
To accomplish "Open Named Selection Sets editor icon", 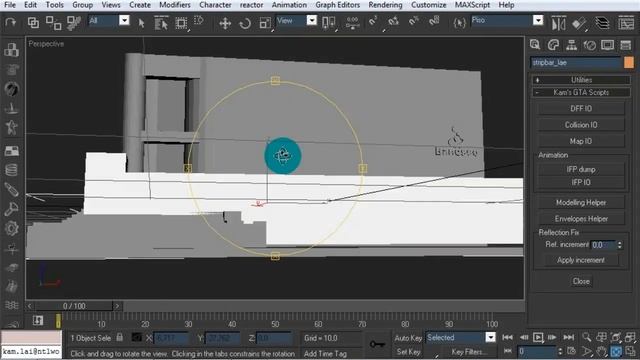I will [460, 22].
